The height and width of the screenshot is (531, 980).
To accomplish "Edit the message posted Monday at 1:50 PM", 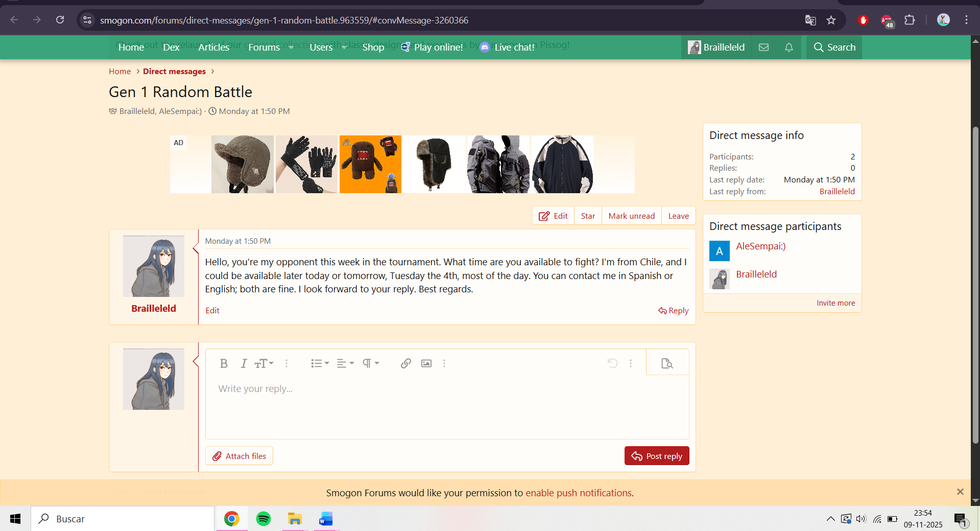I will pos(212,311).
